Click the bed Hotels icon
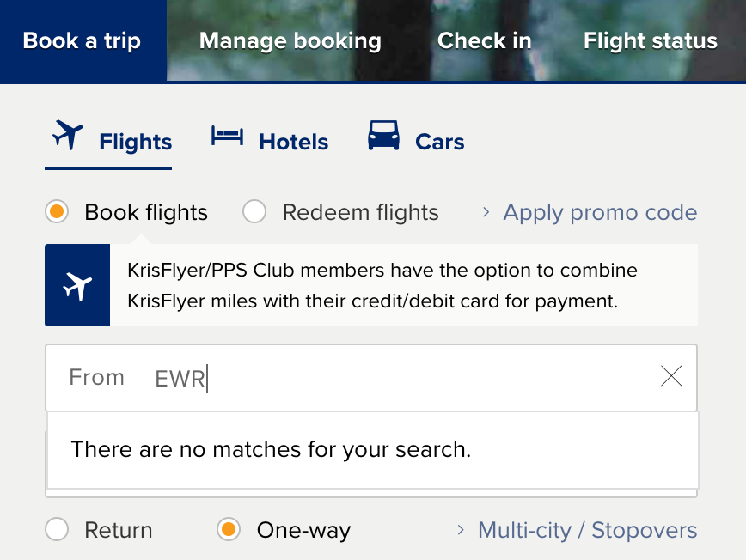Image resolution: width=746 pixels, height=560 pixels. pyautogui.click(x=228, y=137)
